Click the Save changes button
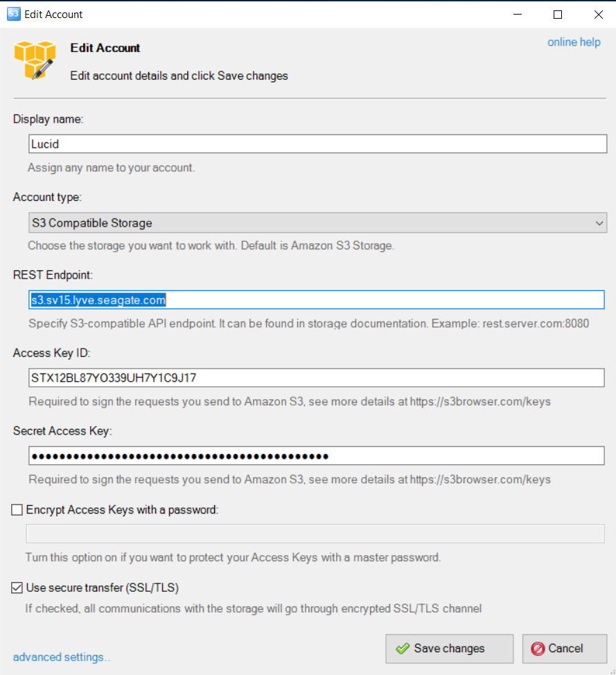The width and height of the screenshot is (616, 675). pos(450,648)
